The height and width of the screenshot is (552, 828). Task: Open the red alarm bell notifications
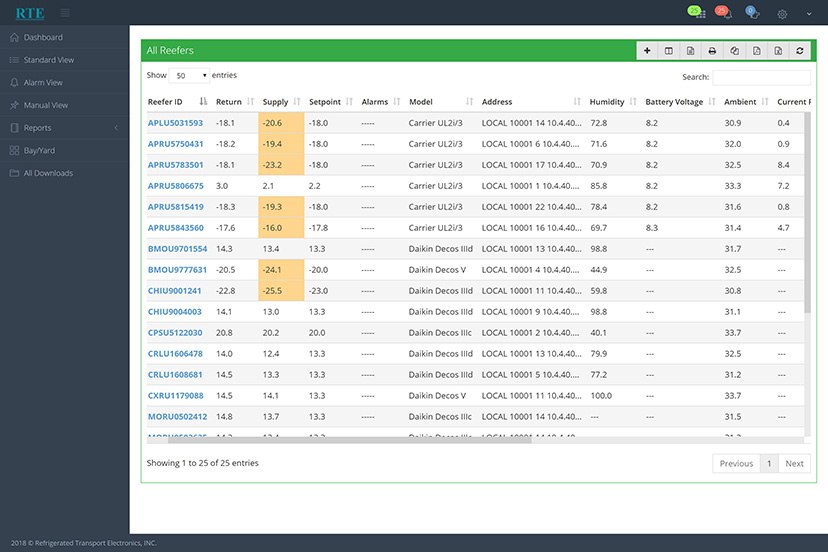(x=723, y=12)
